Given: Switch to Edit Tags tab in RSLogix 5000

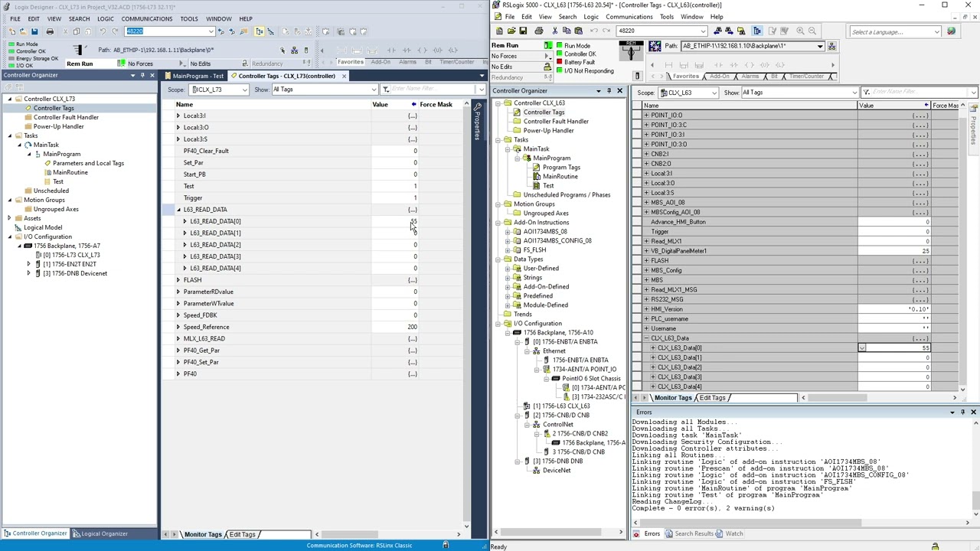Looking at the screenshot, I should 712,398.
